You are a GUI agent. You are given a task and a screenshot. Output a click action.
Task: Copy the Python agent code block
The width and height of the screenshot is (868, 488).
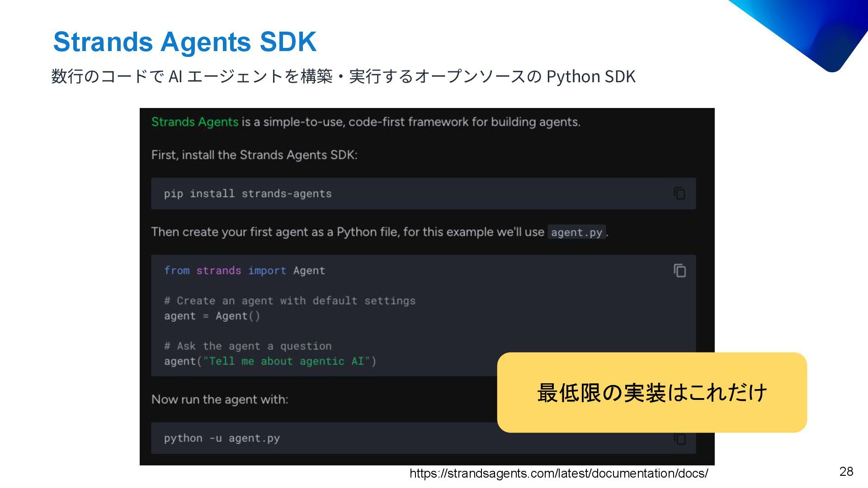[679, 271]
